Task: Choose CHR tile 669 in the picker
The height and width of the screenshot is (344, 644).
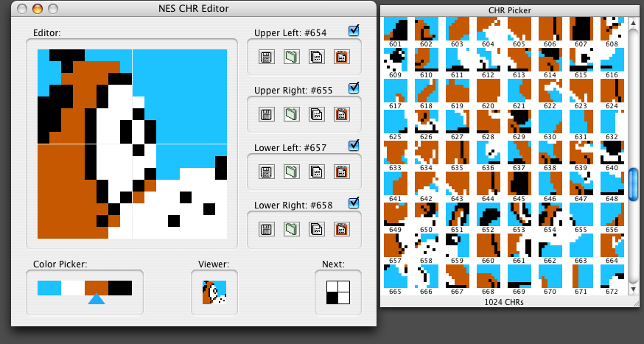Action: click(x=519, y=276)
